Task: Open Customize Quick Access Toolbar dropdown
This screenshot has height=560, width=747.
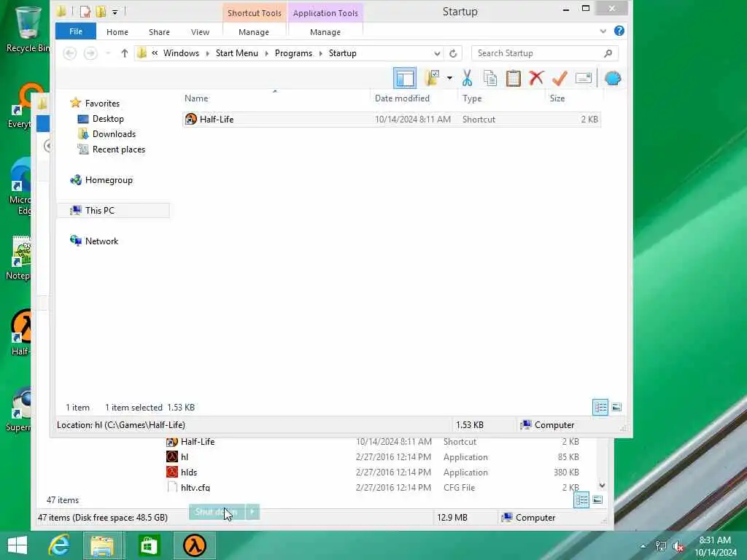Action: click(115, 12)
